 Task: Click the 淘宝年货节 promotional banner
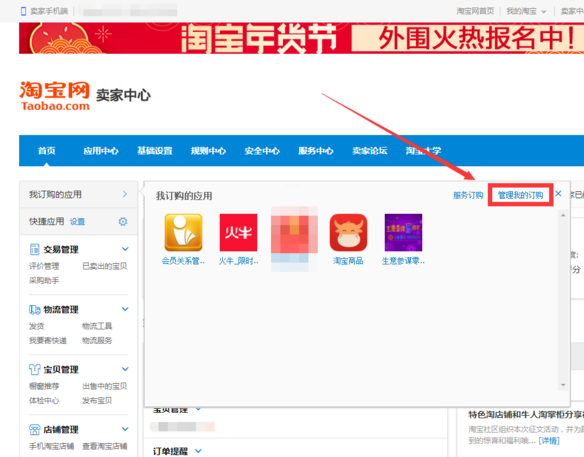pos(301,38)
